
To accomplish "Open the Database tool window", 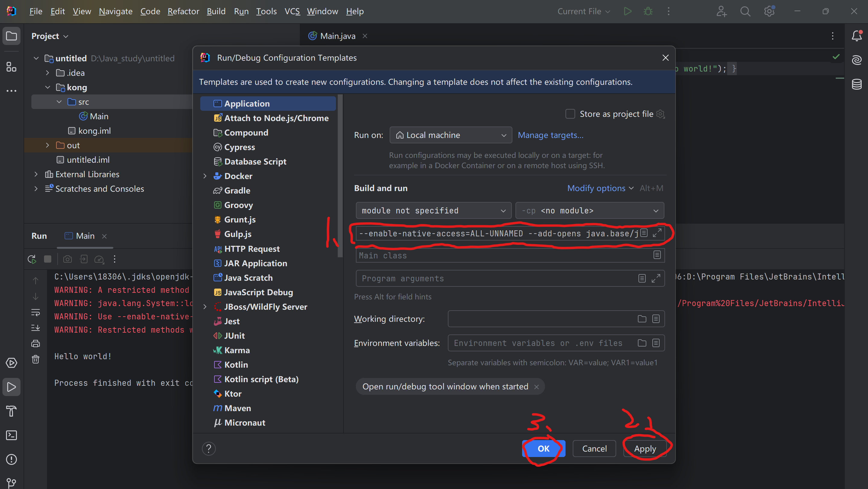I will coord(857,84).
